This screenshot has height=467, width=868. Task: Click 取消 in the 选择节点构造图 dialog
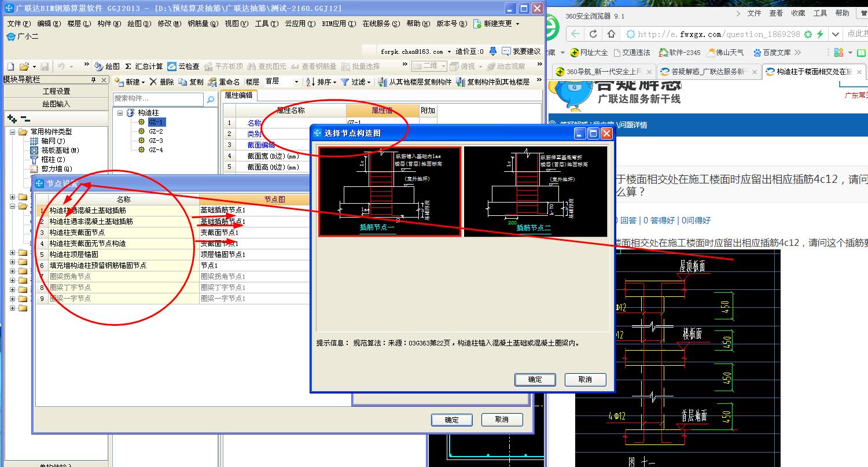(585, 380)
